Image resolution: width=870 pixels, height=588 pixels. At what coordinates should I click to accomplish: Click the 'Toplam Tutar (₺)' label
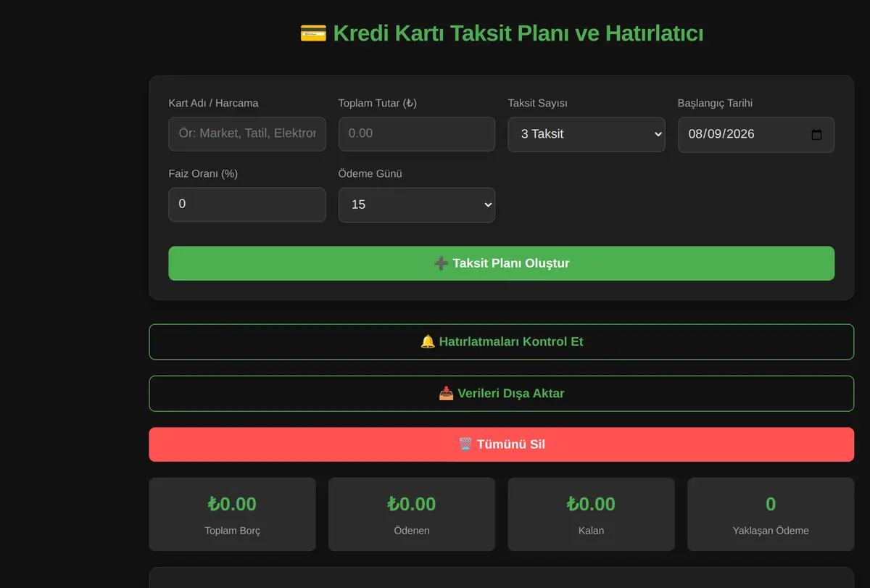[378, 103]
